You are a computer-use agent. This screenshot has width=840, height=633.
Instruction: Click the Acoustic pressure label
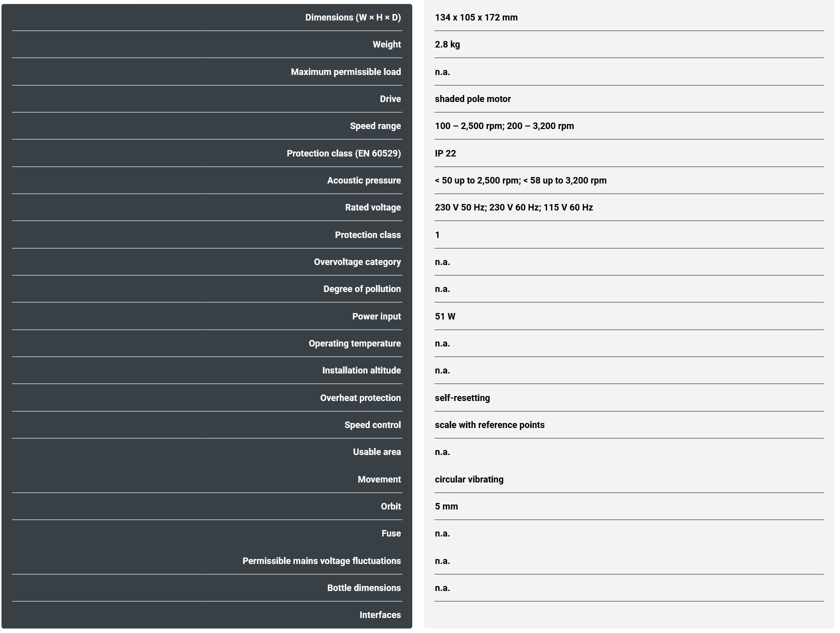[x=364, y=180]
